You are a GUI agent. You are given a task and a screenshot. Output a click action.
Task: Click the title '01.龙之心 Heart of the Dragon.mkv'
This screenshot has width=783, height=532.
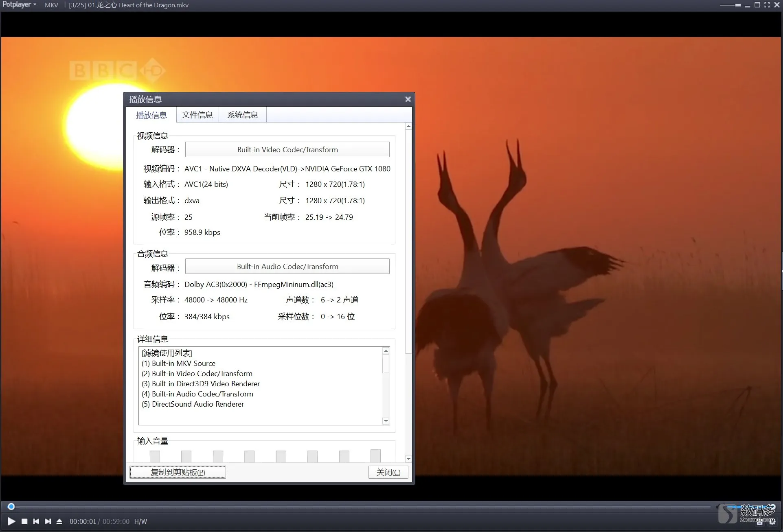point(138,5)
